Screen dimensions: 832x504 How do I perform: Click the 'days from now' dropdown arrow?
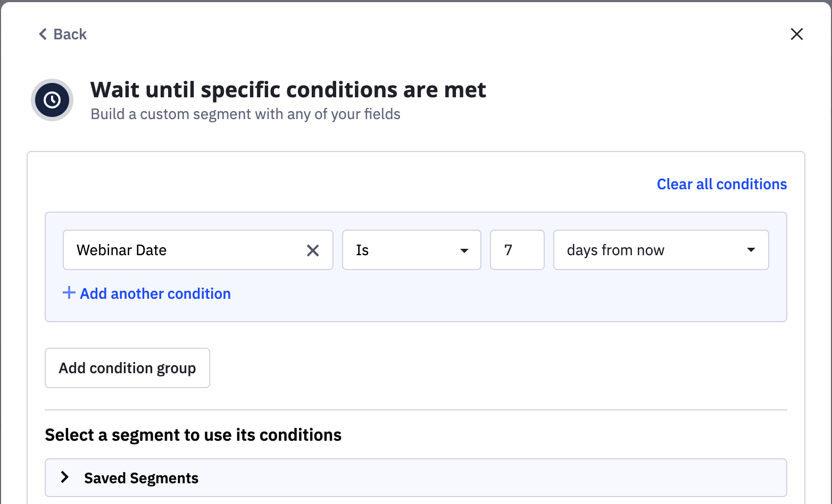[x=751, y=250]
